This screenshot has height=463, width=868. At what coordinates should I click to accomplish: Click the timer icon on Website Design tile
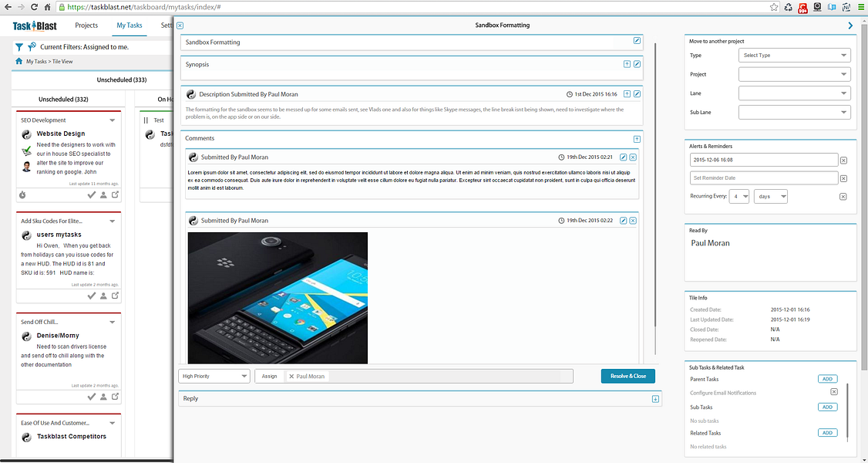[x=22, y=195]
